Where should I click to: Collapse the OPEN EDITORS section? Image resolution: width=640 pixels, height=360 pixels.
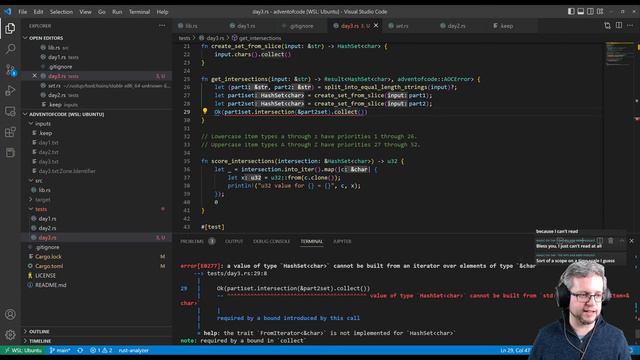(x=46, y=38)
